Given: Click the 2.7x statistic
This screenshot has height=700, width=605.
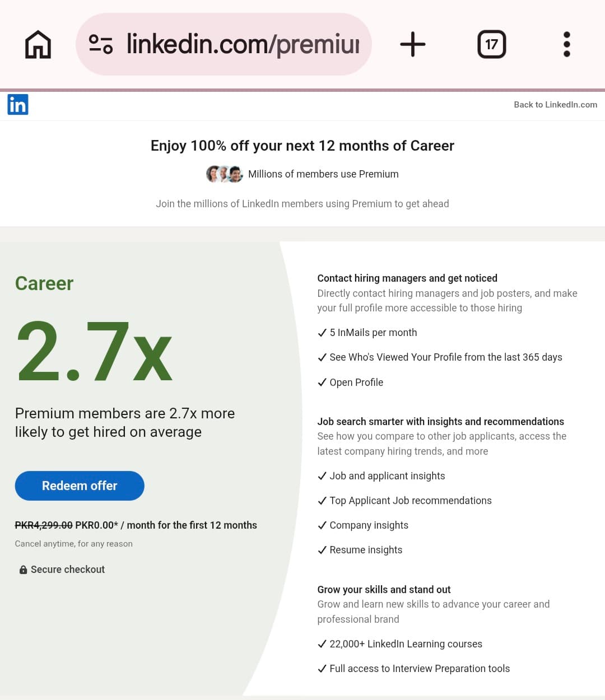Looking at the screenshot, I should pyautogui.click(x=95, y=350).
